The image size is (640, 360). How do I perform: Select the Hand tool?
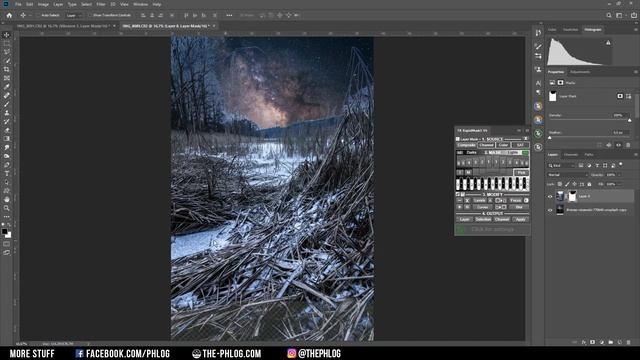click(7, 200)
